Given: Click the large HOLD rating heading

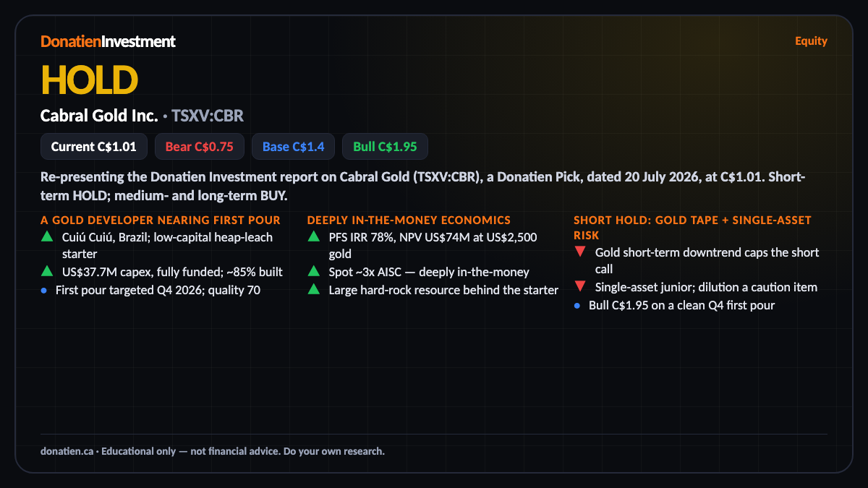Looking at the screenshot, I should [89, 80].
